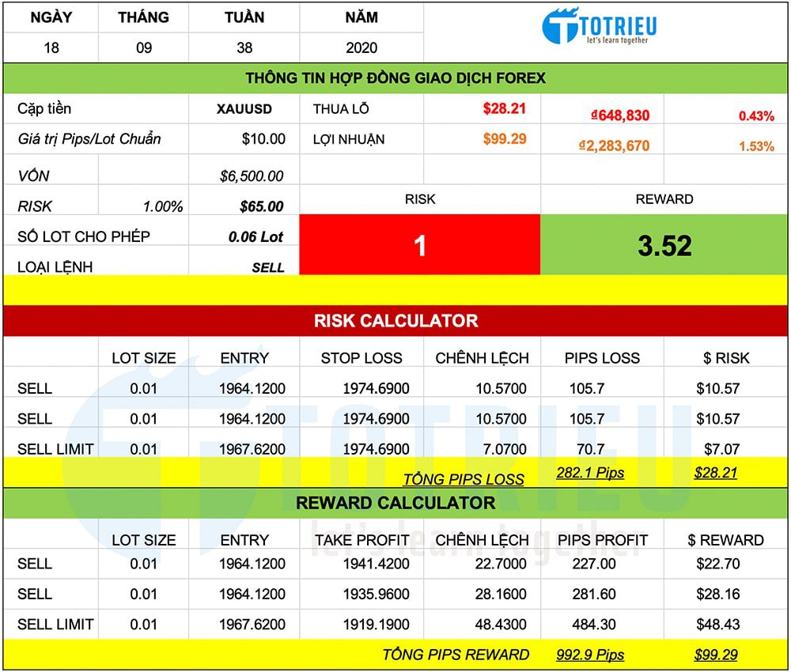Click the $22.70 reward cell
Viewport: 791px width, 672px height.
tap(718, 564)
